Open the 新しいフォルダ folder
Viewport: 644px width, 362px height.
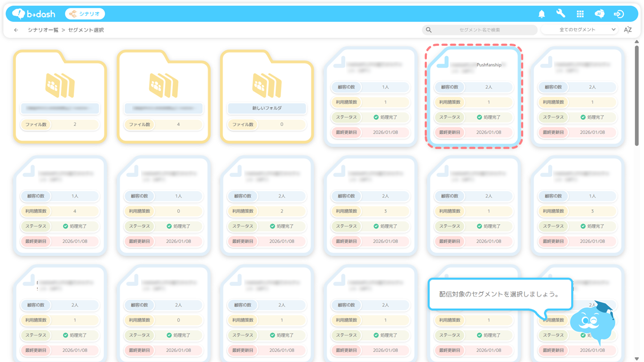tap(267, 96)
